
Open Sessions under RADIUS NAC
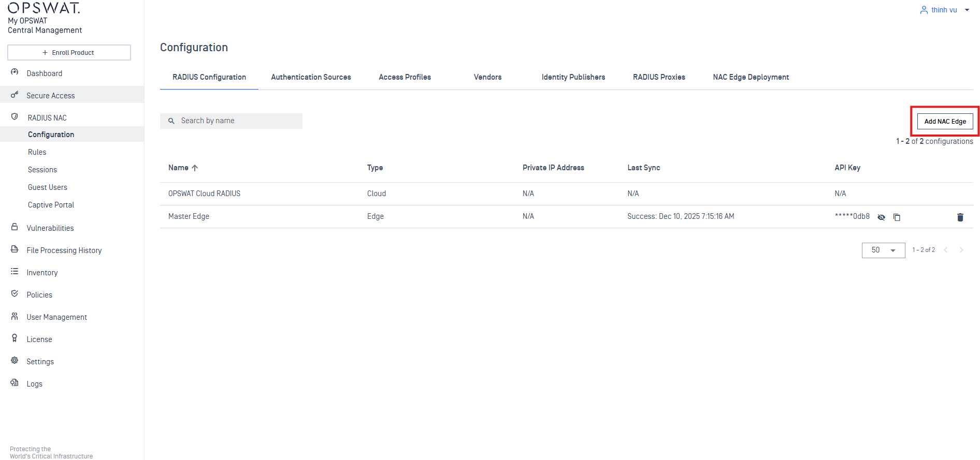(x=42, y=170)
